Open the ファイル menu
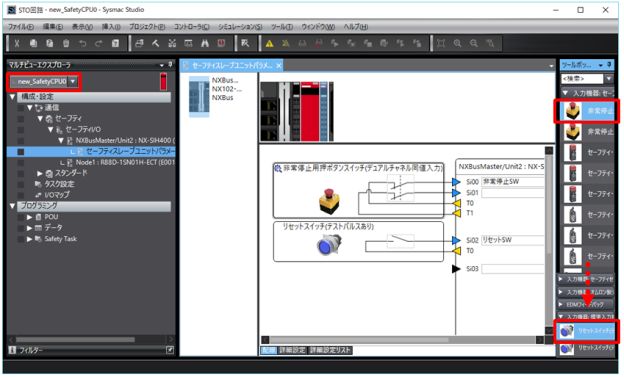Screen dimensions: 624x377 [21, 27]
